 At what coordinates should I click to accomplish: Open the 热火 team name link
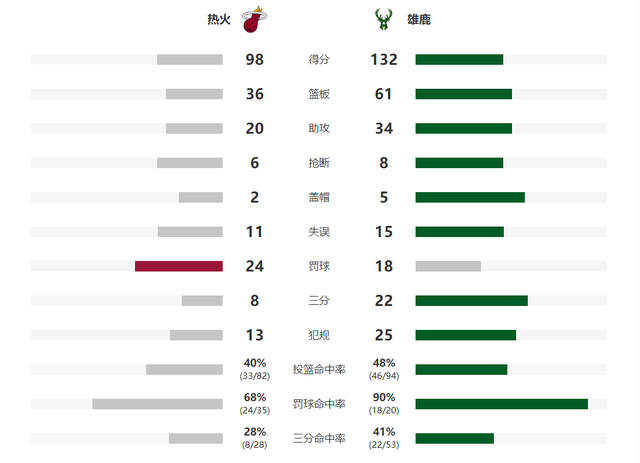pos(219,19)
